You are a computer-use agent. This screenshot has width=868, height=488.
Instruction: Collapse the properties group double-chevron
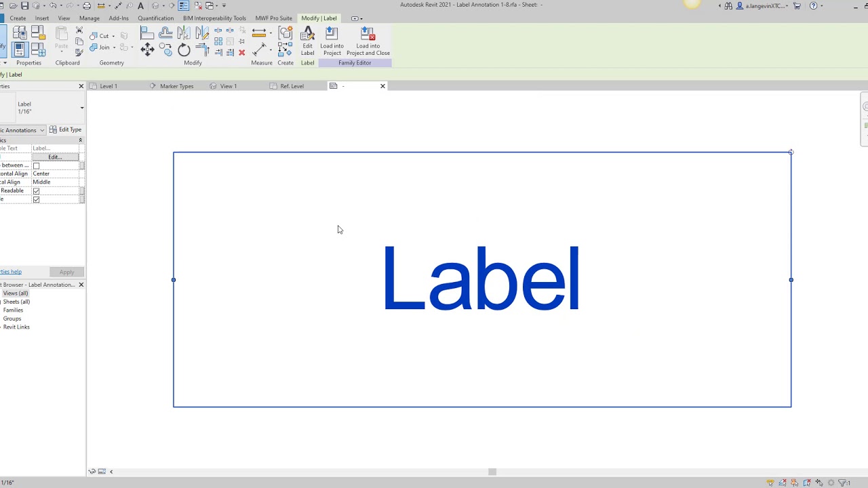[80, 140]
